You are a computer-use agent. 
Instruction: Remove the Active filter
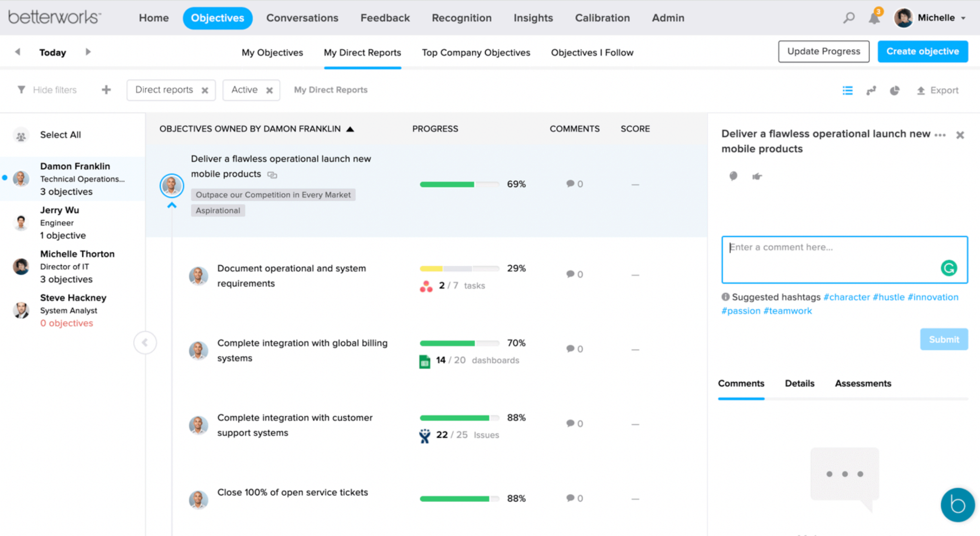[269, 90]
